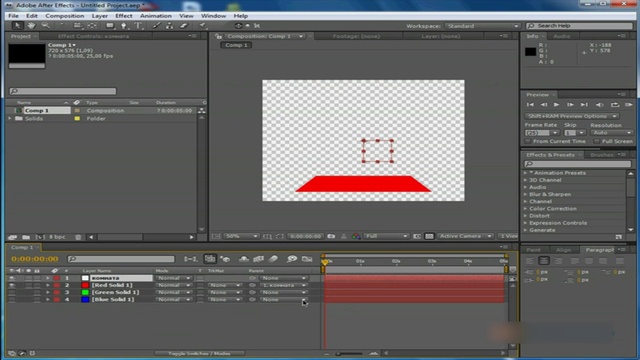Open the Full resolution dropdown in viewer

click(x=386, y=236)
